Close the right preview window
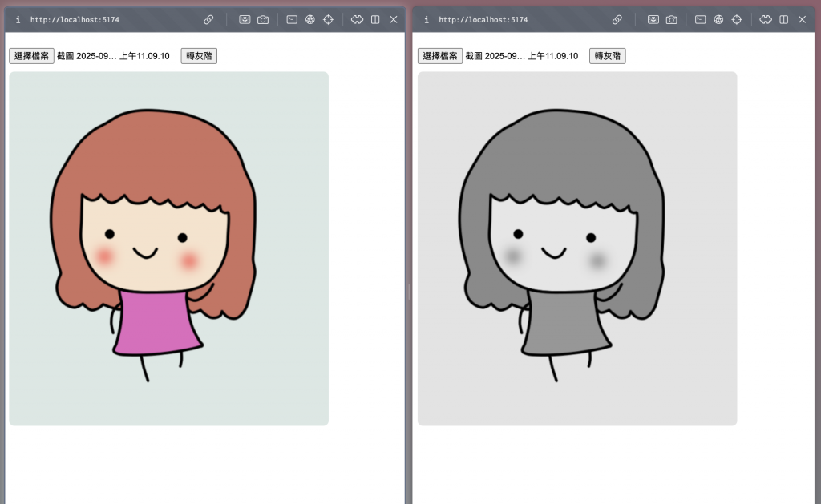This screenshot has width=821, height=504. [x=802, y=20]
